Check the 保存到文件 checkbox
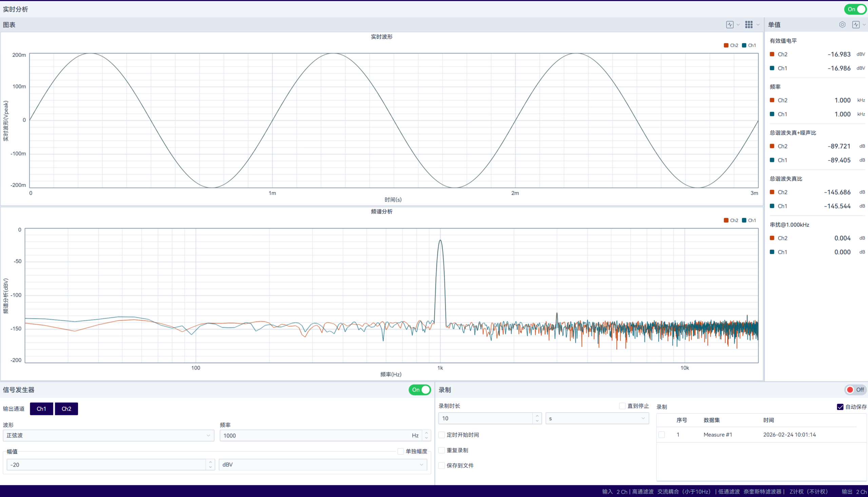Viewport: 868px width, 497px height. 442,465
